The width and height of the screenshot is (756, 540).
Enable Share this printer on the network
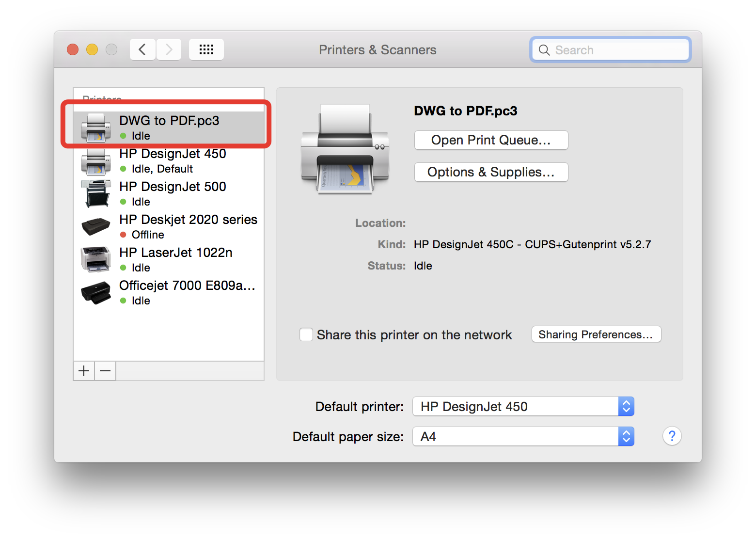(306, 334)
